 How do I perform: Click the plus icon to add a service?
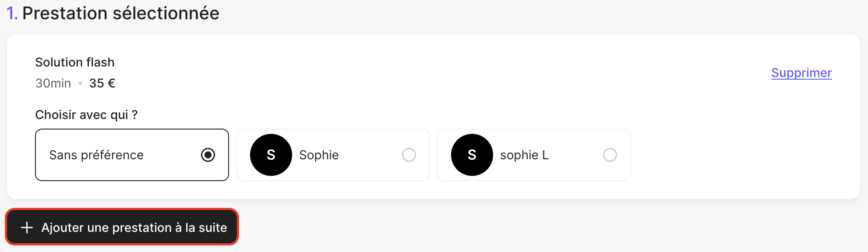click(27, 227)
